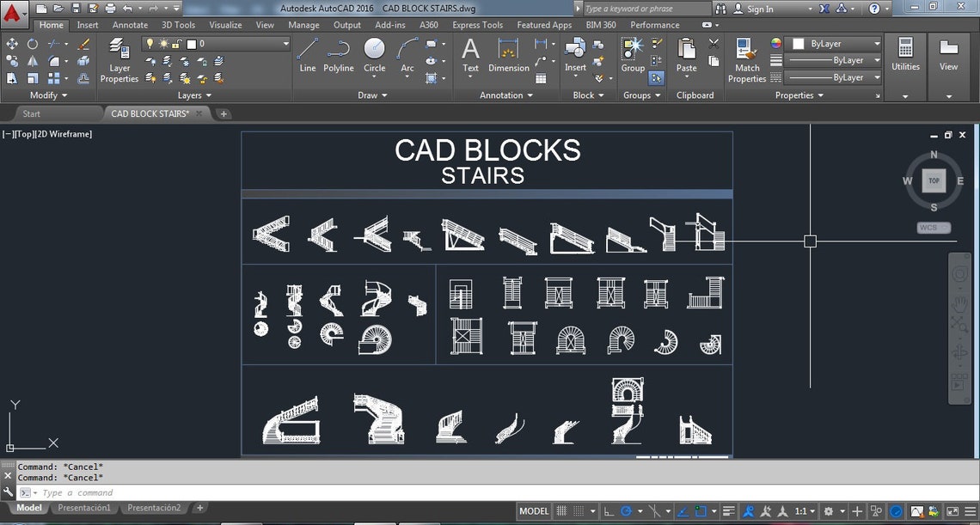Image resolution: width=980 pixels, height=525 pixels.
Task: Switch to the Presentacion1 layout tab
Action: pyautogui.click(x=83, y=508)
